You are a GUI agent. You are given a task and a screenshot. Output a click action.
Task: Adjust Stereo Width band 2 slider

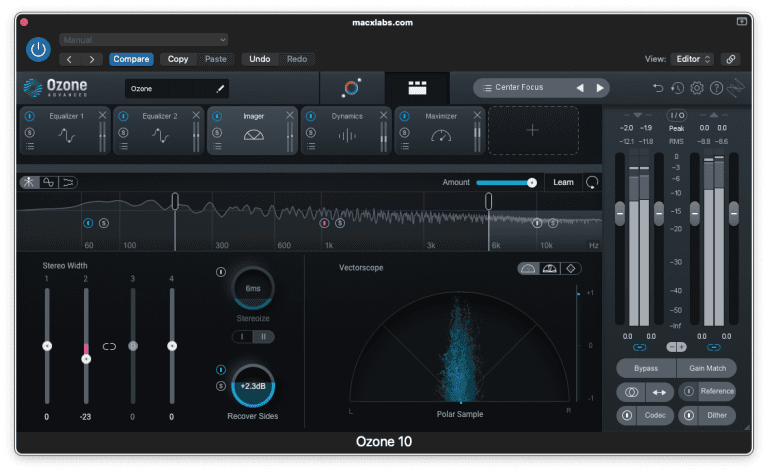86,359
